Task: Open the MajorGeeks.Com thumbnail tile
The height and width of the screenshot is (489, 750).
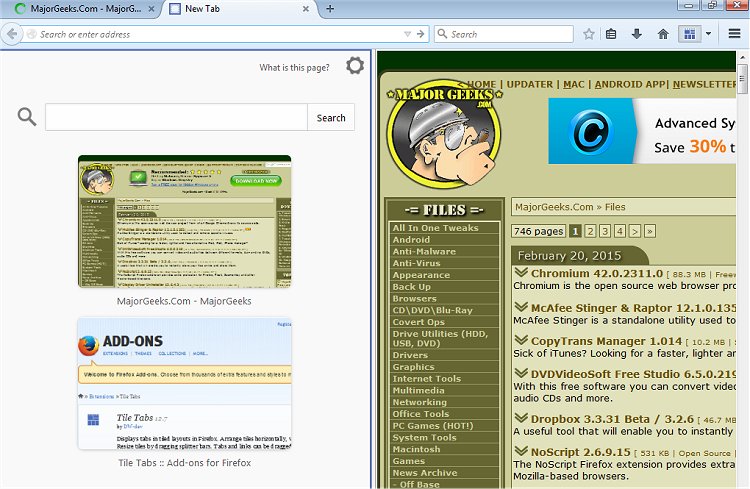Action: click(184, 222)
